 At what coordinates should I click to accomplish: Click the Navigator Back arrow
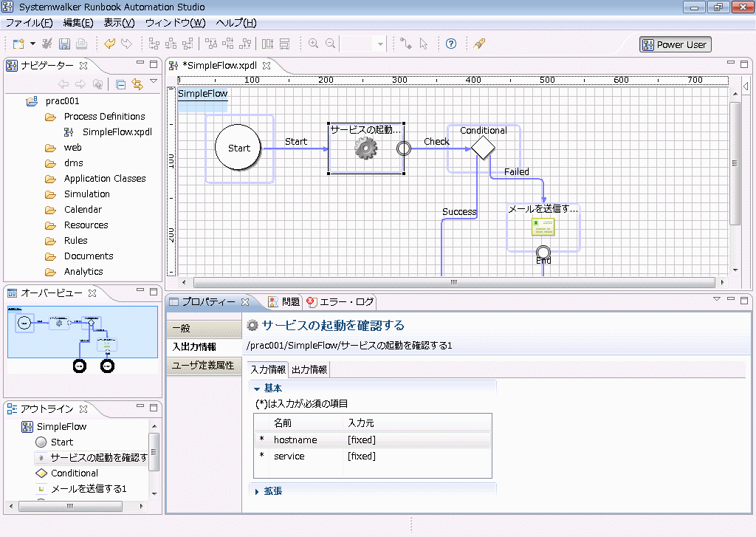[63, 84]
